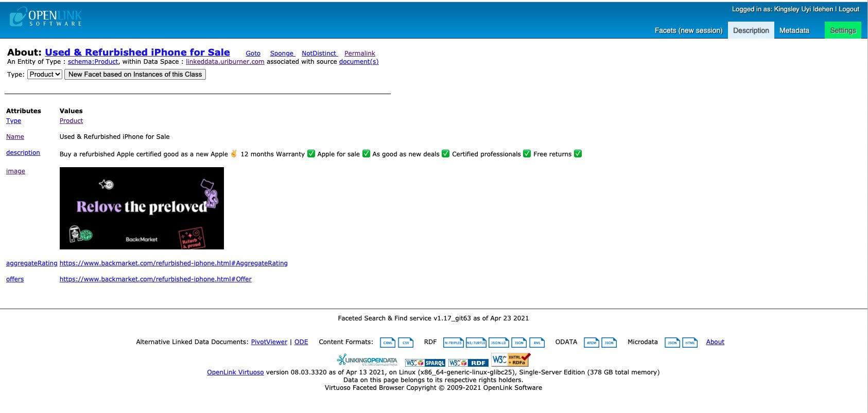Click the aggregateRating attribute link
Viewport: 868px width, 413px height.
pos(32,263)
